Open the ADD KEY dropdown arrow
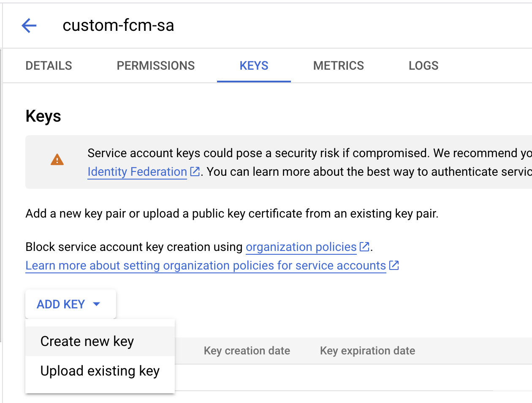Image resolution: width=532 pixels, height=403 pixels. (x=97, y=304)
